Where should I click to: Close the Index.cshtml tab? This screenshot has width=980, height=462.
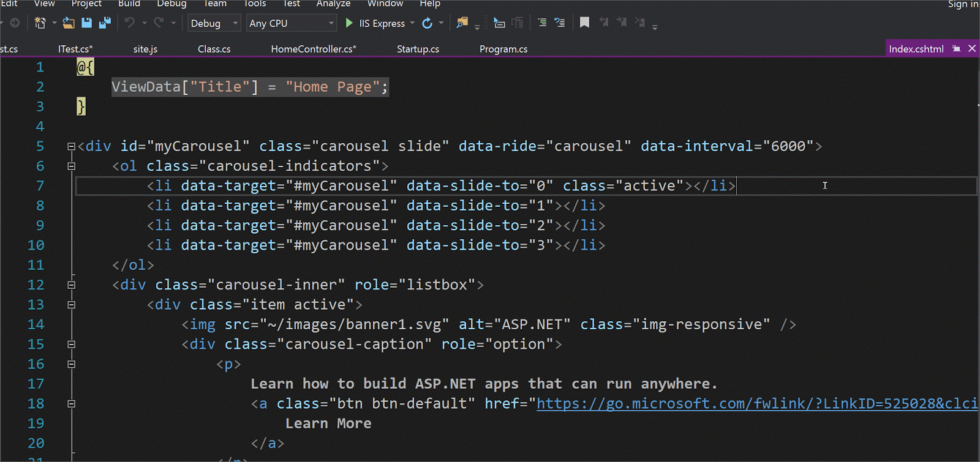point(972,48)
